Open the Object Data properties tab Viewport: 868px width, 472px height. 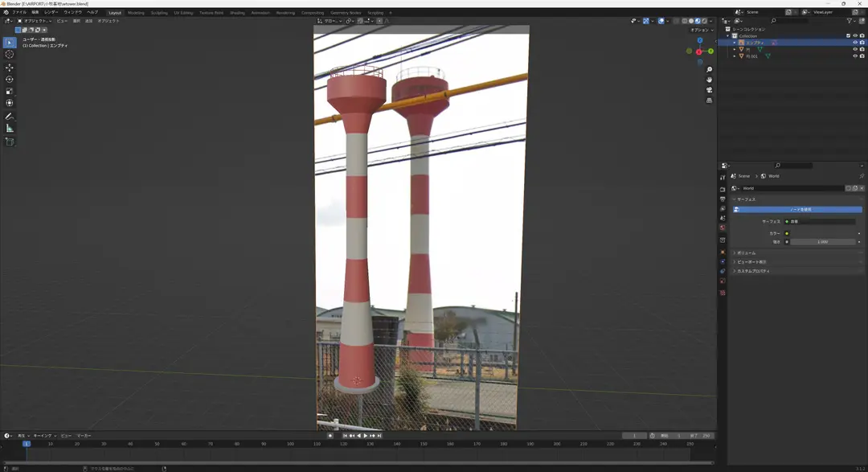[723, 281]
